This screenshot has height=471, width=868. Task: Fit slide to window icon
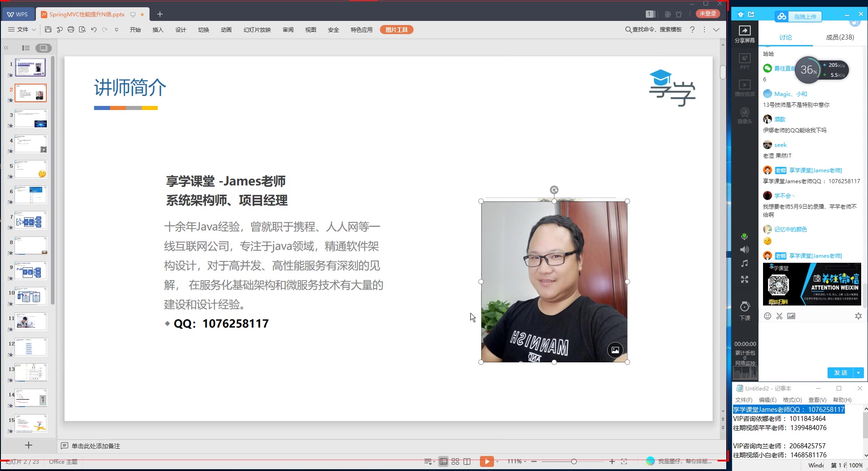pos(624,461)
